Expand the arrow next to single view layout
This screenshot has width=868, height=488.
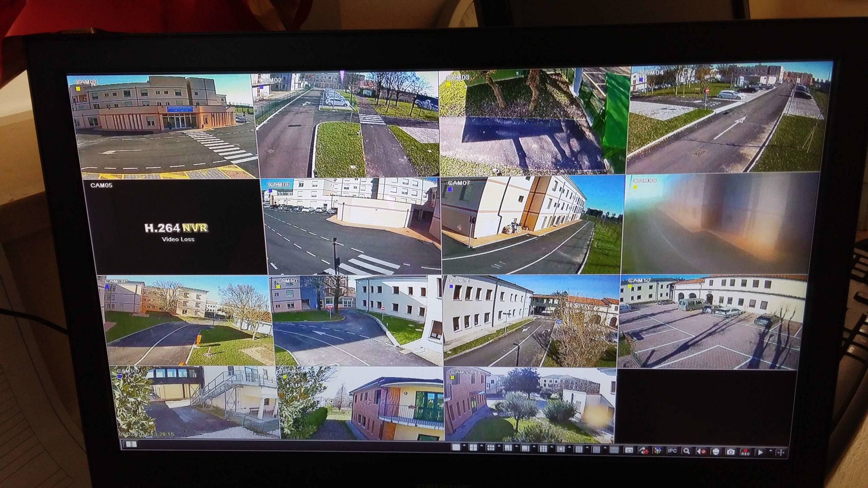(464, 446)
